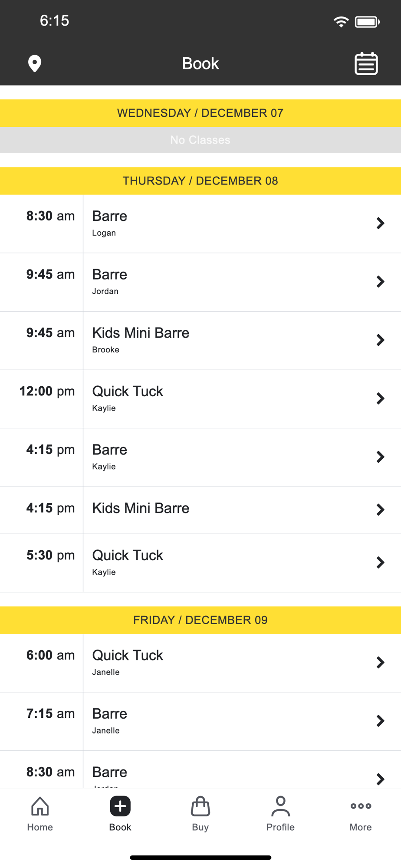Open the calendar view icon

[x=366, y=64]
